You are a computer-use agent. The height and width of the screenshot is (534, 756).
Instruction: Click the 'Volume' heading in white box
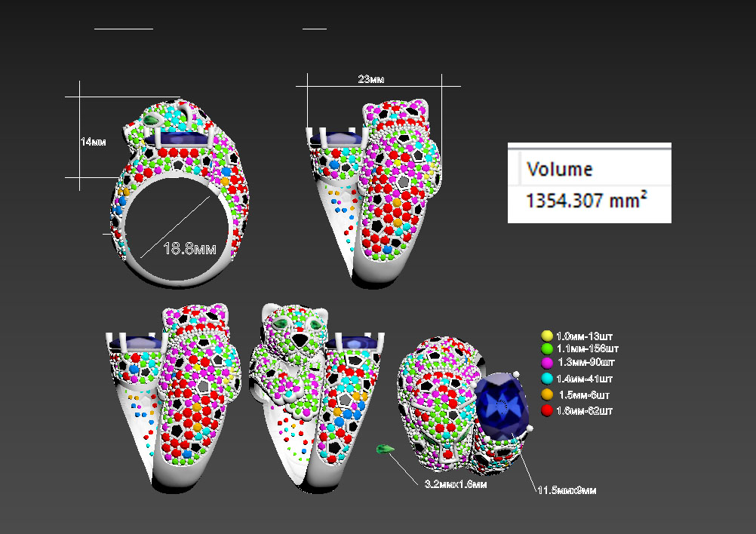click(x=560, y=169)
